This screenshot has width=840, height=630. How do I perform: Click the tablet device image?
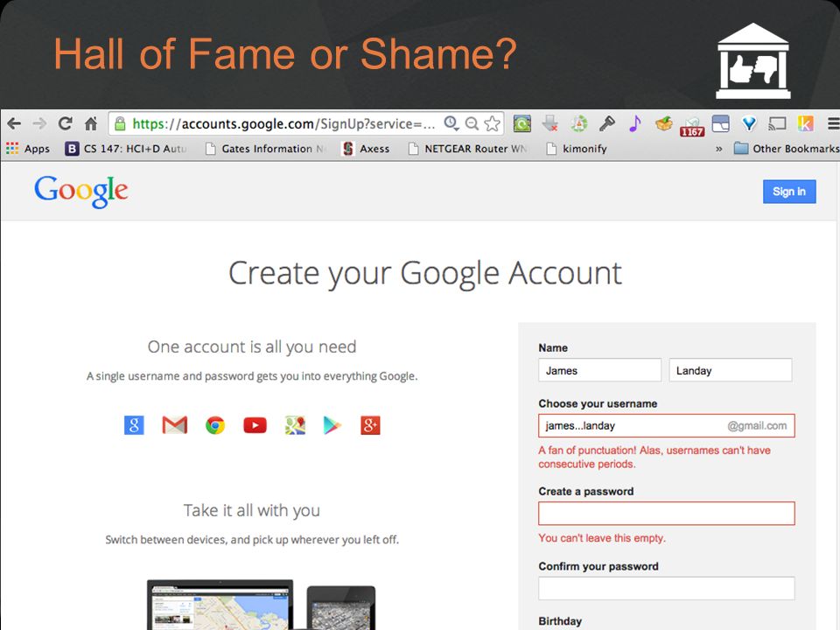340,608
